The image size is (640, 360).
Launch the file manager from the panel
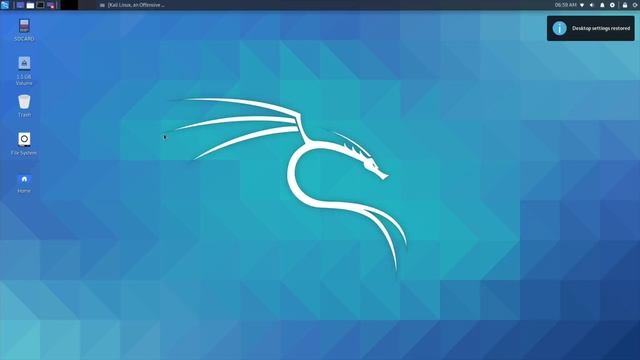pos(31,5)
